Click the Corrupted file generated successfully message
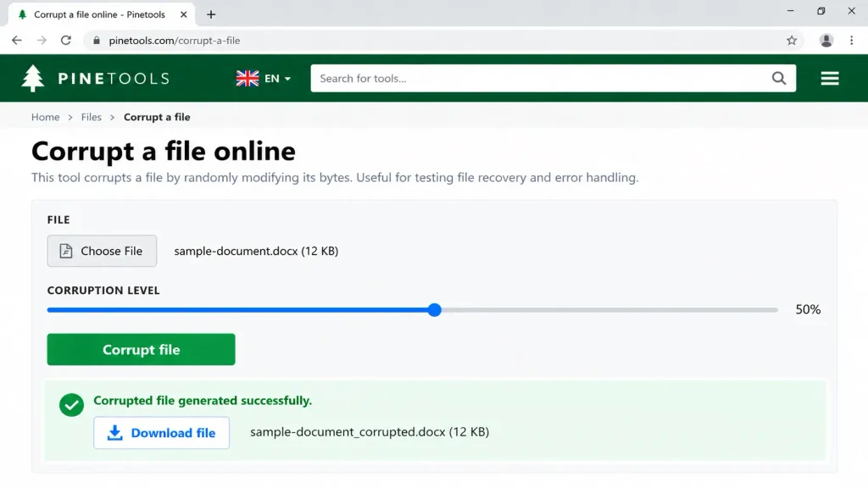The width and height of the screenshot is (868, 488). [x=203, y=401]
